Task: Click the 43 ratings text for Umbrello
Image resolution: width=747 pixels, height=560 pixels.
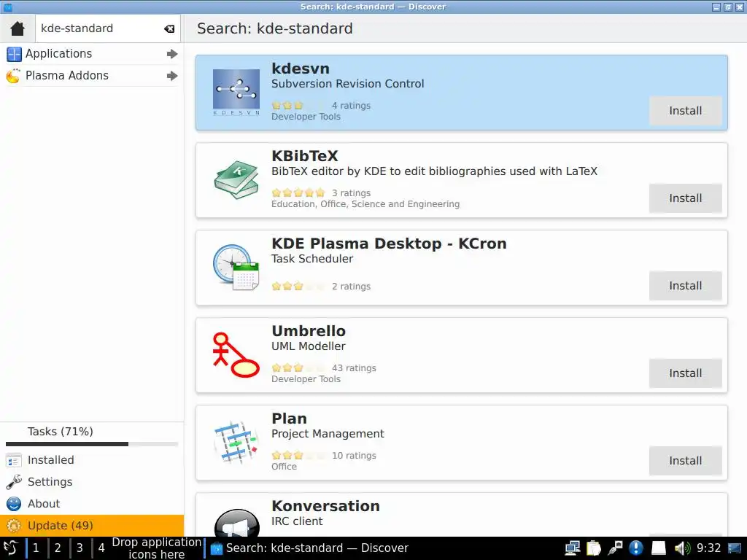Action: tap(354, 368)
